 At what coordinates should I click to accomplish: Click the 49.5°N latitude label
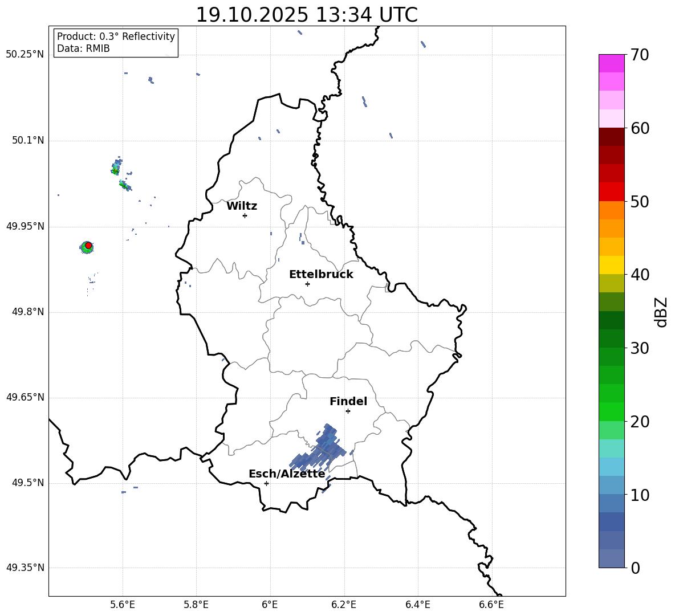pyautogui.click(x=28, y=483)
